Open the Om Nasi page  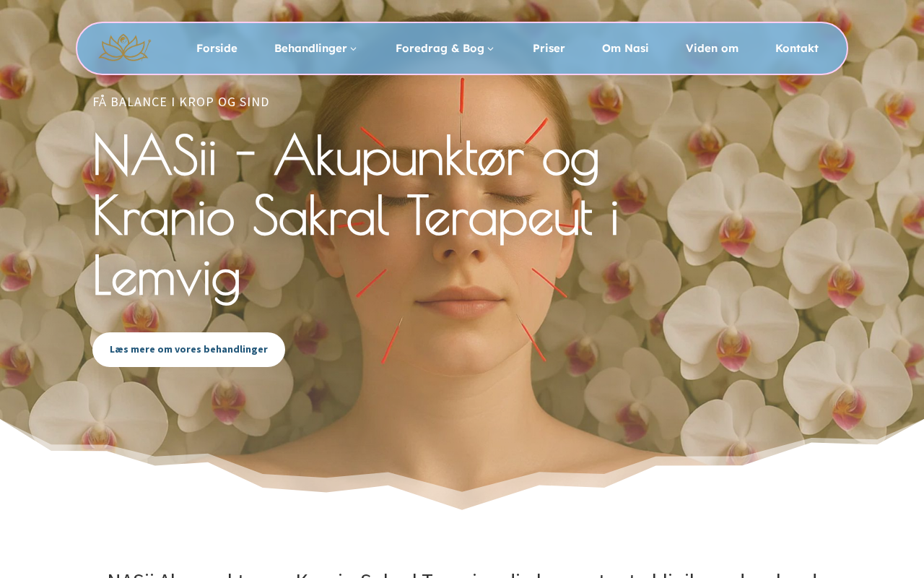pos(625,48)
